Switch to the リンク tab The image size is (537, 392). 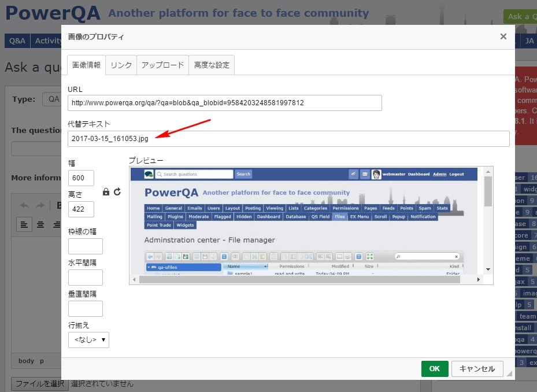pos(121,65)
